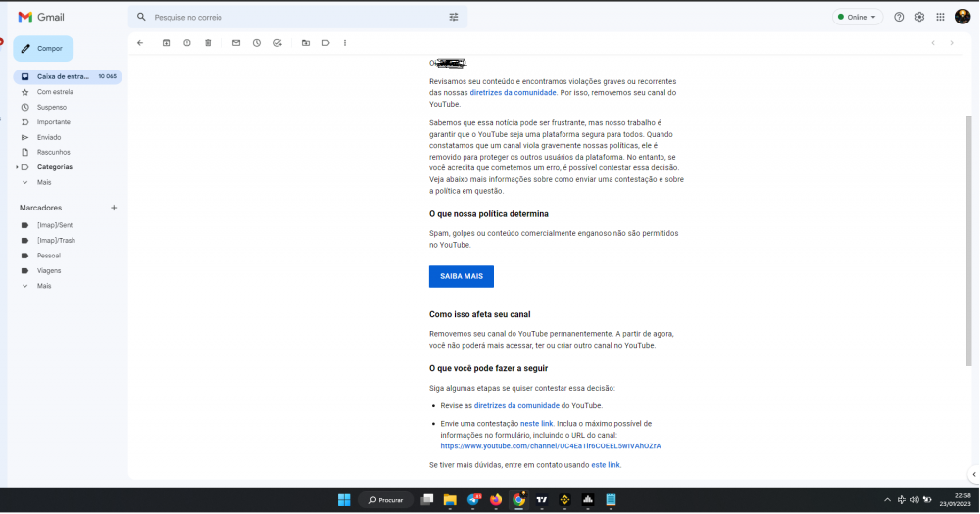980x514 pixels.
Task: Open the YouTube channel URL link
Action: 551,445
